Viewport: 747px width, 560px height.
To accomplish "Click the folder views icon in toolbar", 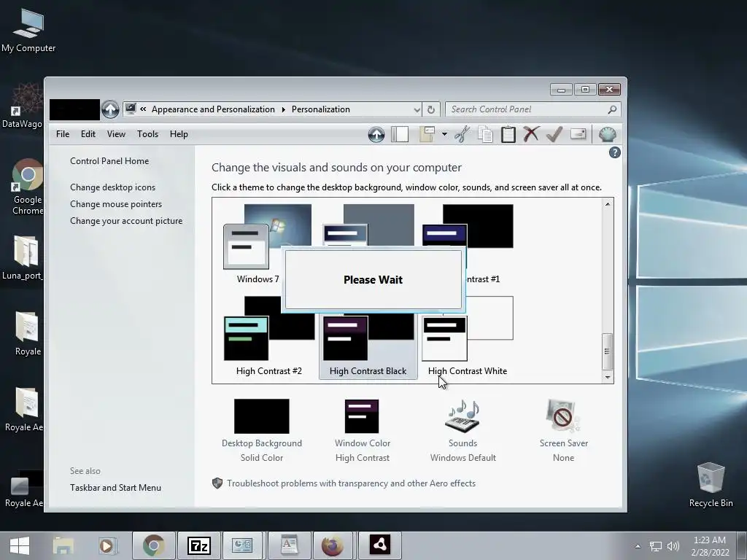I will point(427,134).
